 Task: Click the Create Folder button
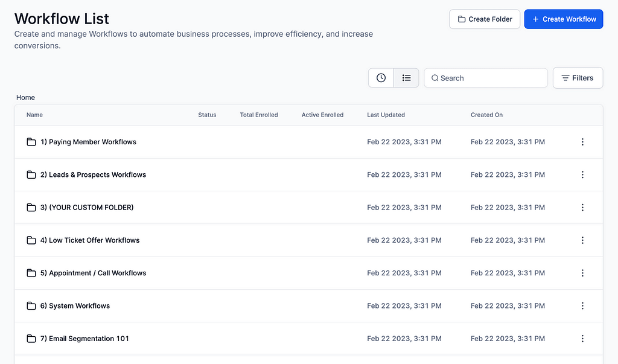coord(485,19)
